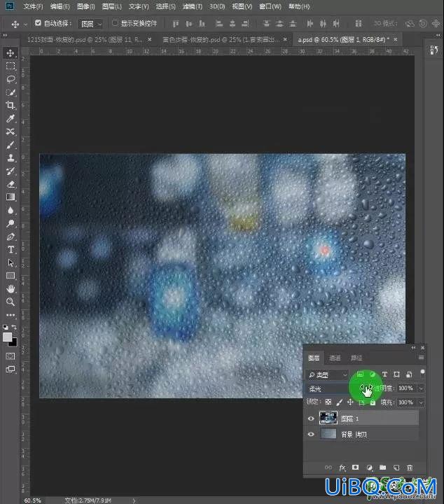
Task: Hide 图层 1 with its eye icon
Action: 310,419
